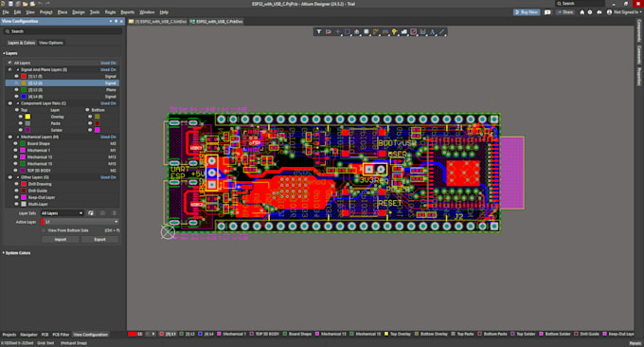Start interactive routing tool
This screenshot has width=644, height=347.
point(375,31)
